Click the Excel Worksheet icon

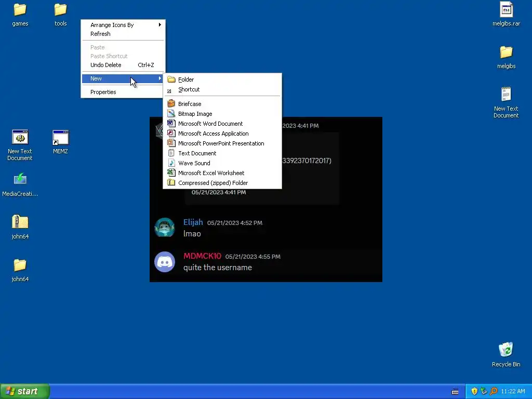tap(171, 172)
